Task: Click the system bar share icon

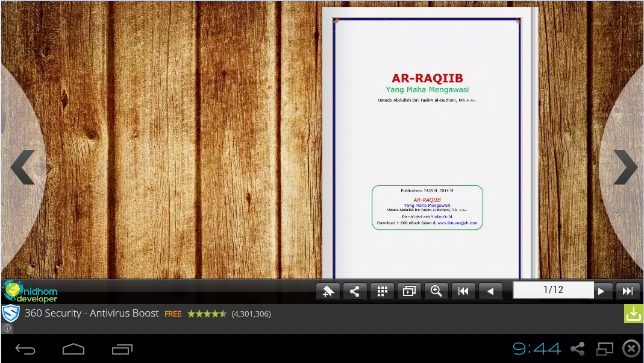Action: click(578, 349)
